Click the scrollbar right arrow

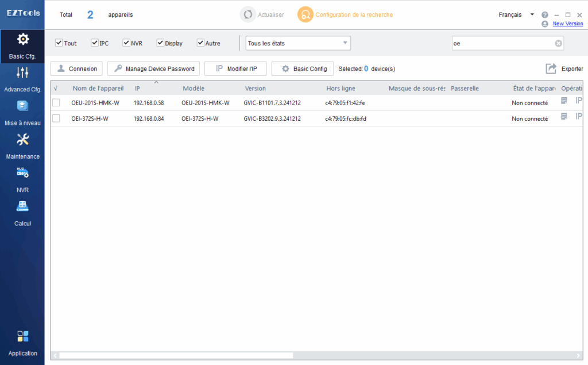[578, 355]
